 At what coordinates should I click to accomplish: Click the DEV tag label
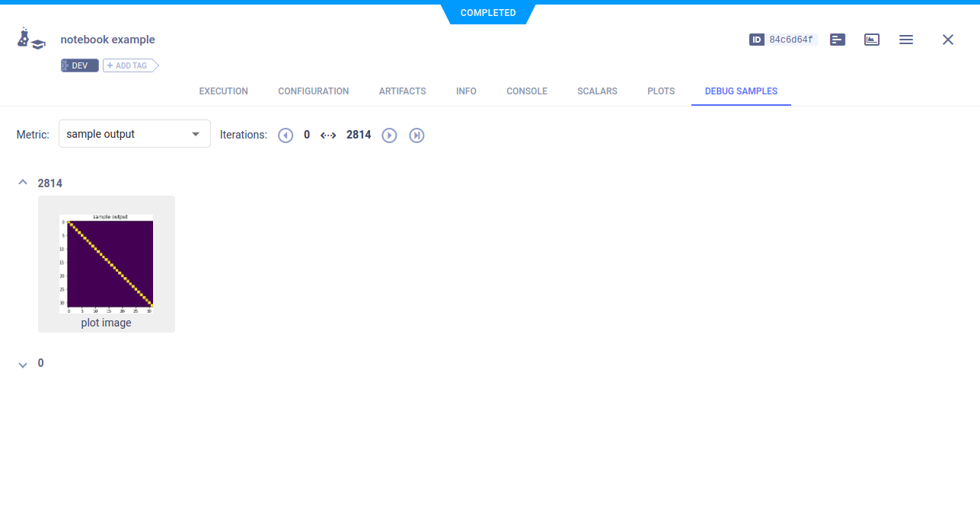(x=79, y=65)
